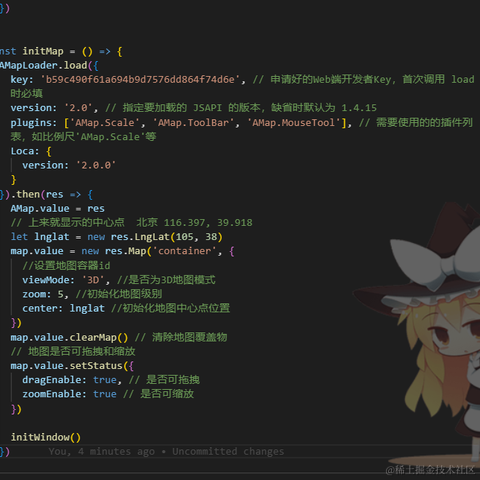
Task: Click the 'center: lnglat' property
Action: (64, 308)
